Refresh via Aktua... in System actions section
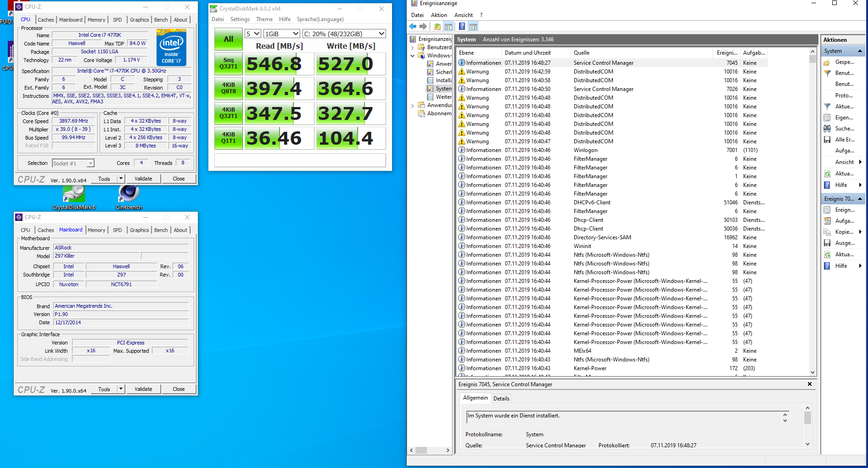This screenshot has width=868, height=468. tap(845, 174)
